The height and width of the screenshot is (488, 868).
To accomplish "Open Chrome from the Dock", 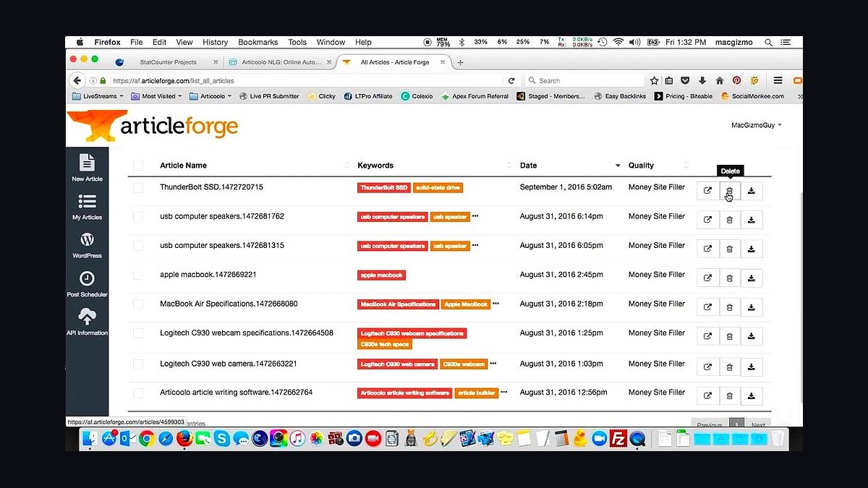I will pos(147,438).
